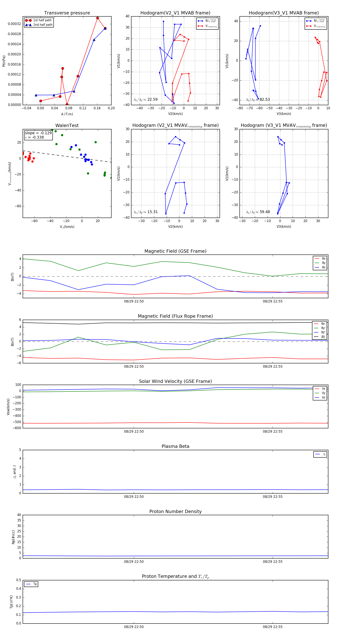Click the 'Hodogram(V2_V1 MVAB frame)' title
Screen dimensions: 351x644
(x=175, y=13)
